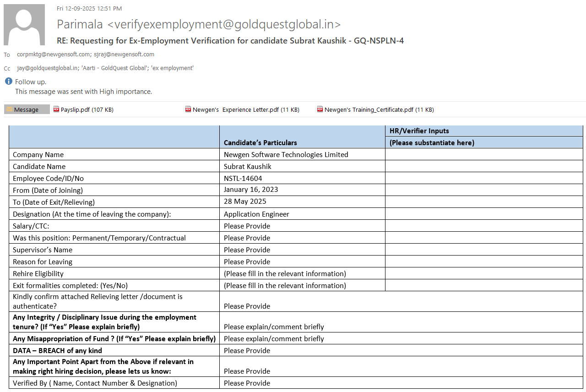
Task: Click the HR input cell for Company Name
Action: 484,154
